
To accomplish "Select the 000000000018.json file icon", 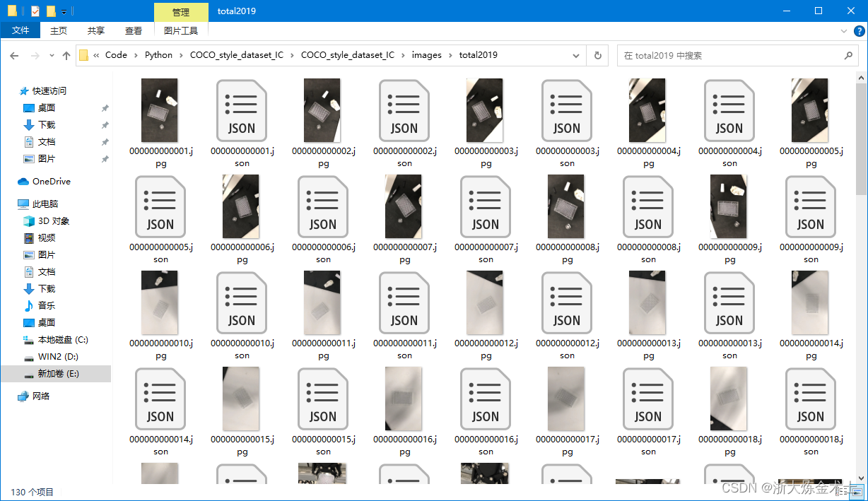I will pos(810,399).
